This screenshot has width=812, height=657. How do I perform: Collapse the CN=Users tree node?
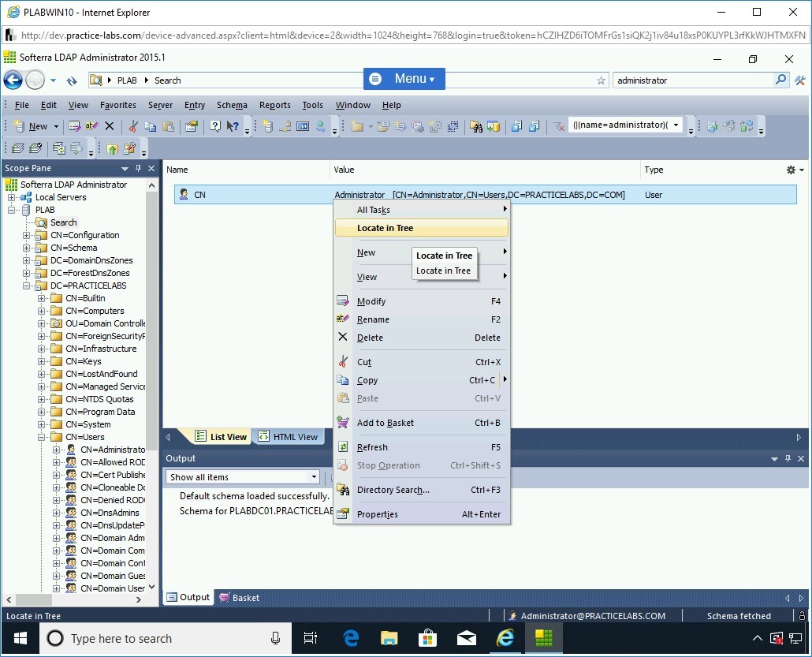(x=42, y=437)
